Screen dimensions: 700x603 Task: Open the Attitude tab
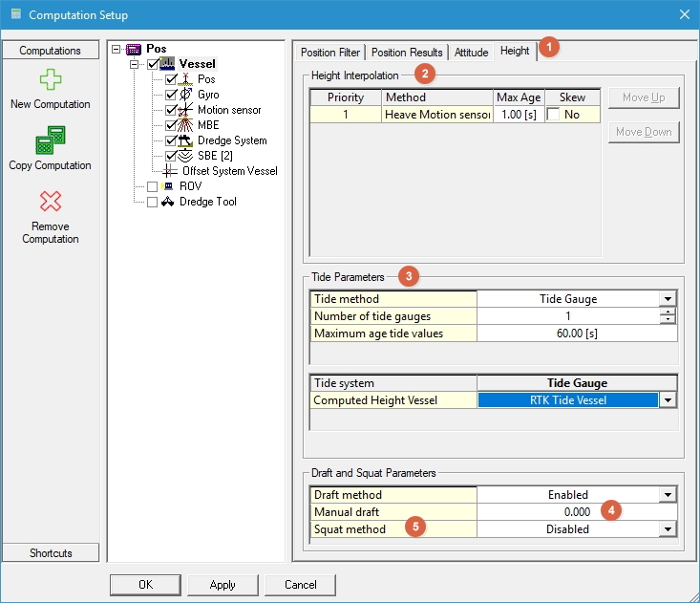[x=471, y=52]
